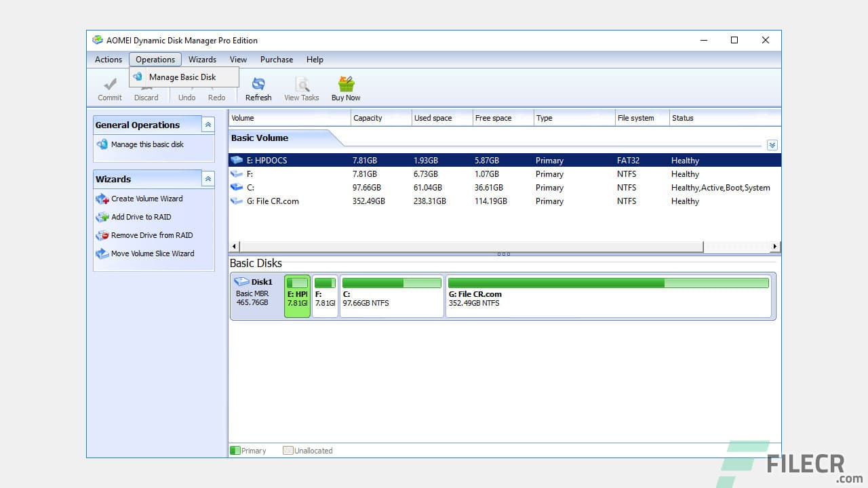
Task: Click the Basic Volume collapse chevron
Action: tap(772, 144)
